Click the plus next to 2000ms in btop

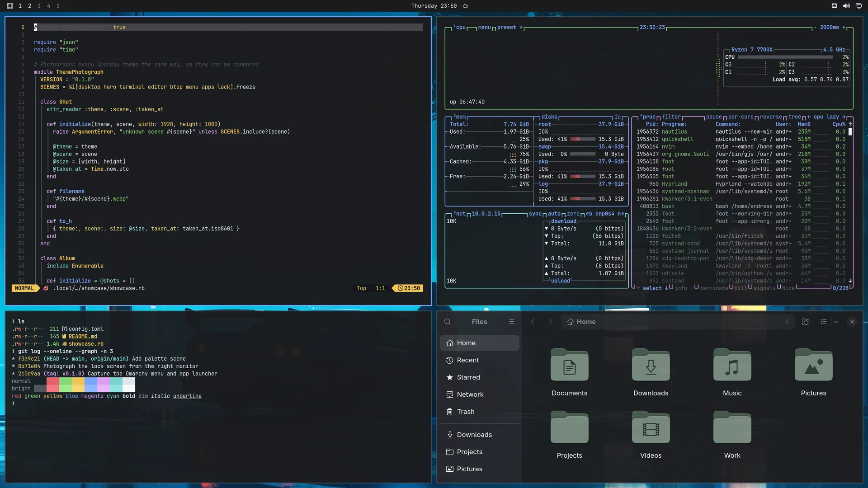(844, 28)
